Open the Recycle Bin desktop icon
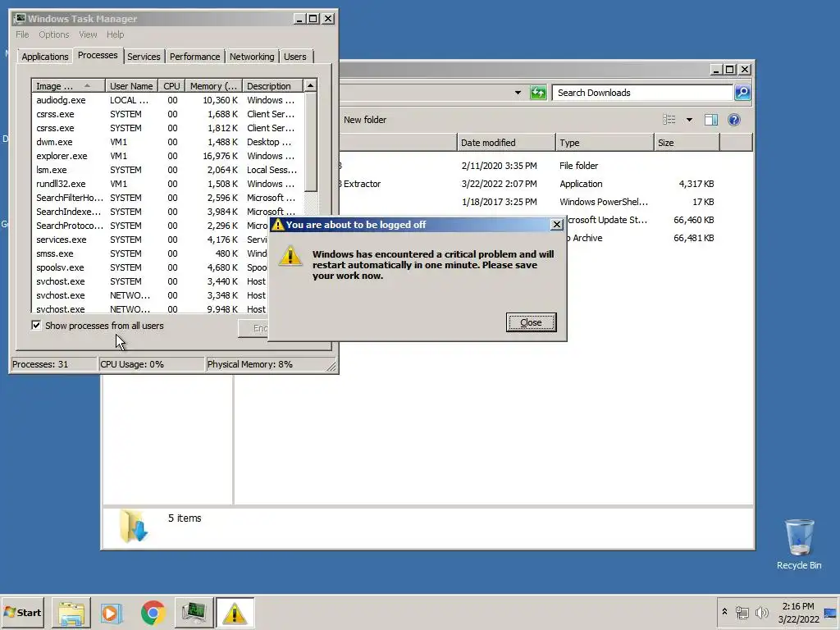Viewport: 840px width, 630px height. click(x=799, y=544)
